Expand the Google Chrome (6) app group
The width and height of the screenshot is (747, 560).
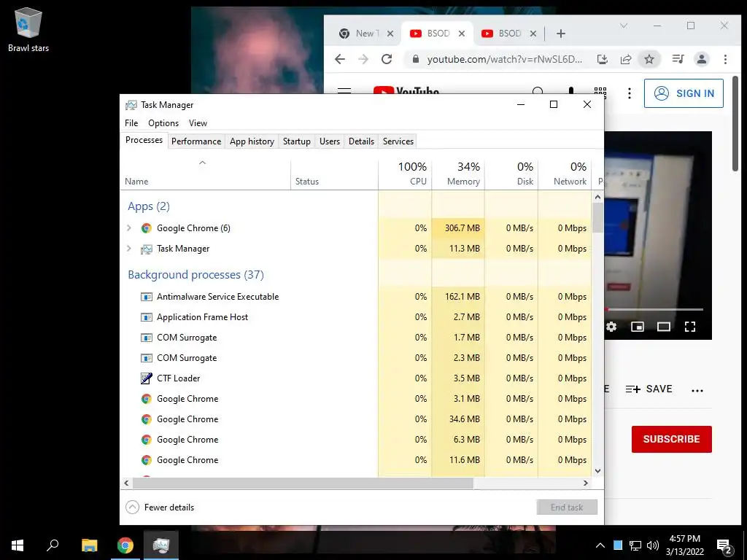point(128,228)
